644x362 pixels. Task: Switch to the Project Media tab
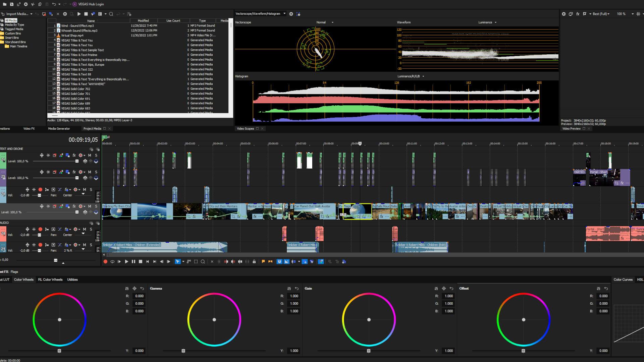(92, 129)
